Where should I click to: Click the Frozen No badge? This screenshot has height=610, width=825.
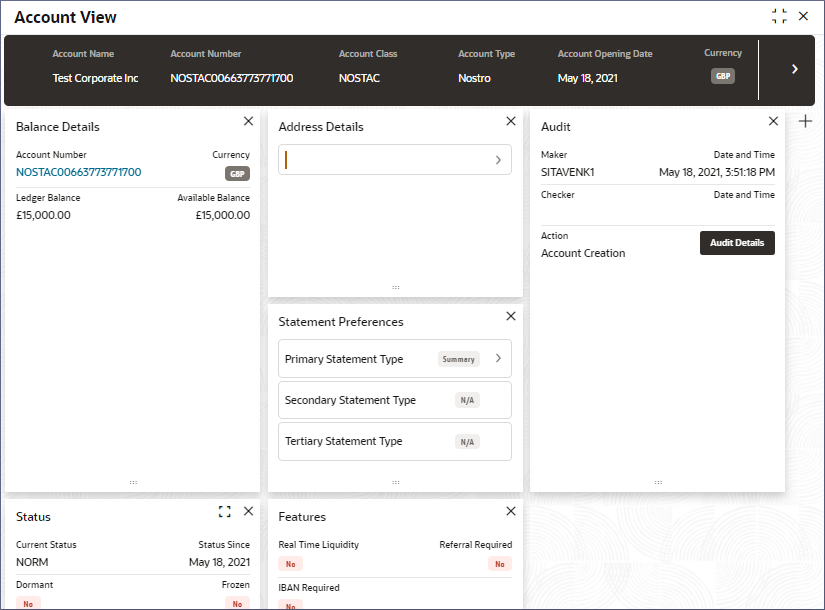pos(237,604)
